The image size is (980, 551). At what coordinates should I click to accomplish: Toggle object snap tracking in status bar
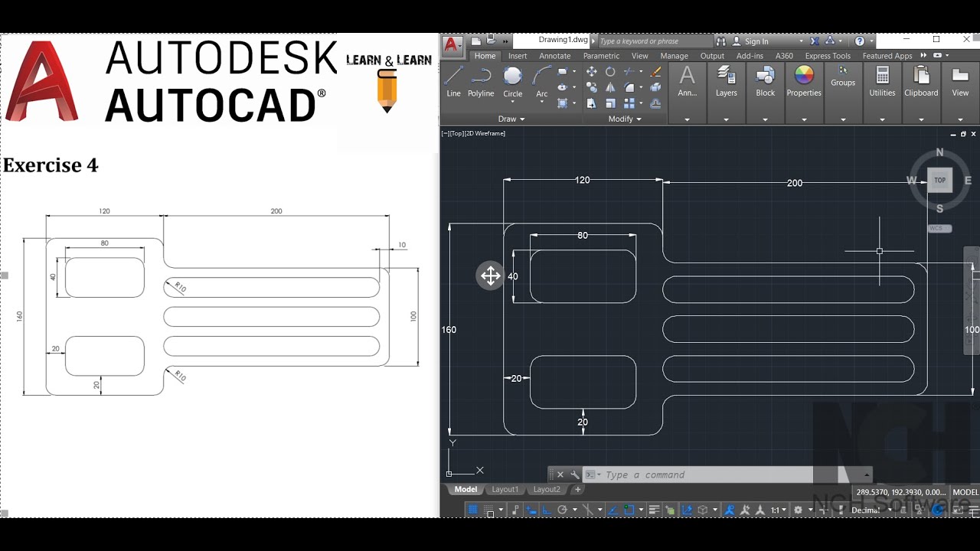(x=612, y=509)
